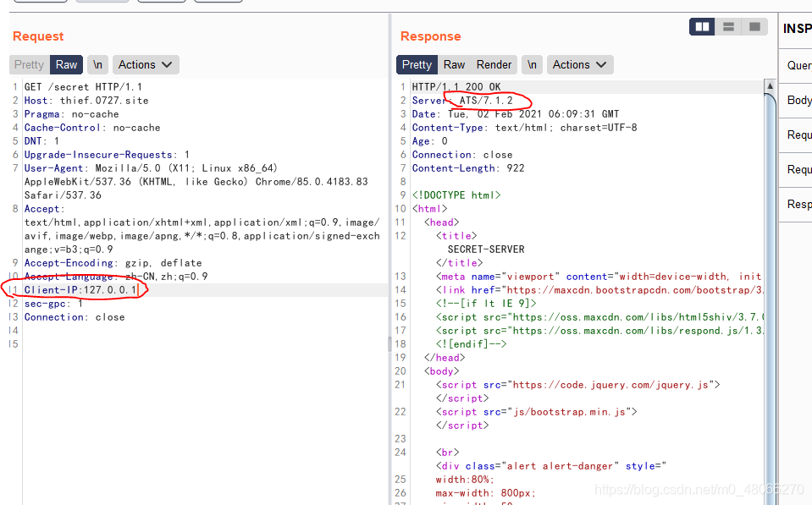Switch Response view to Raw tab
812x505 pixels.
[x=454, y=64]
